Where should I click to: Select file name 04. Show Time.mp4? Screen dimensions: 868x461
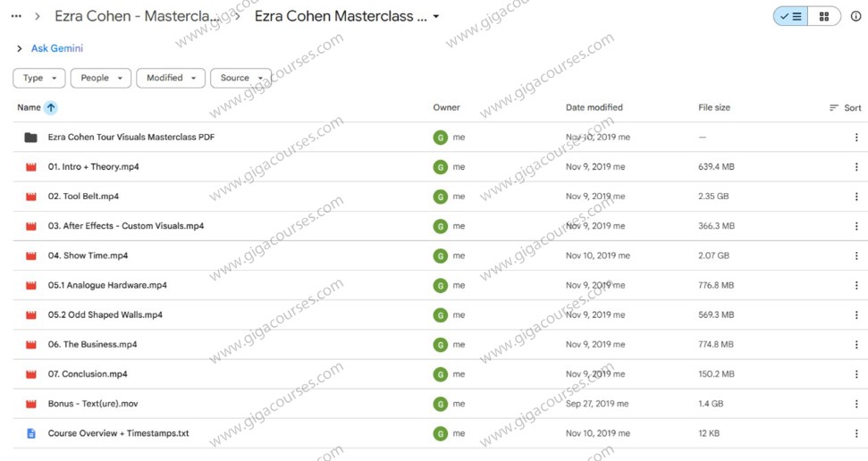pyautogui.click(x=88, y=256)
